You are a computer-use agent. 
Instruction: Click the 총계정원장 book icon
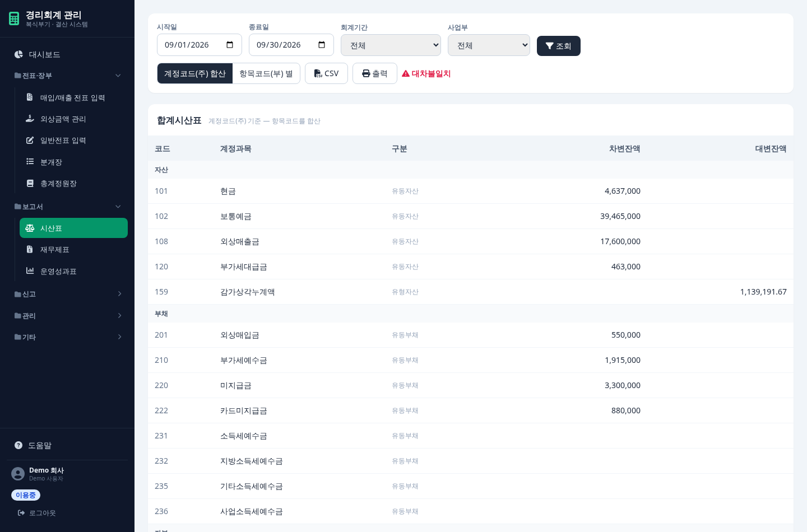[30, 183]
